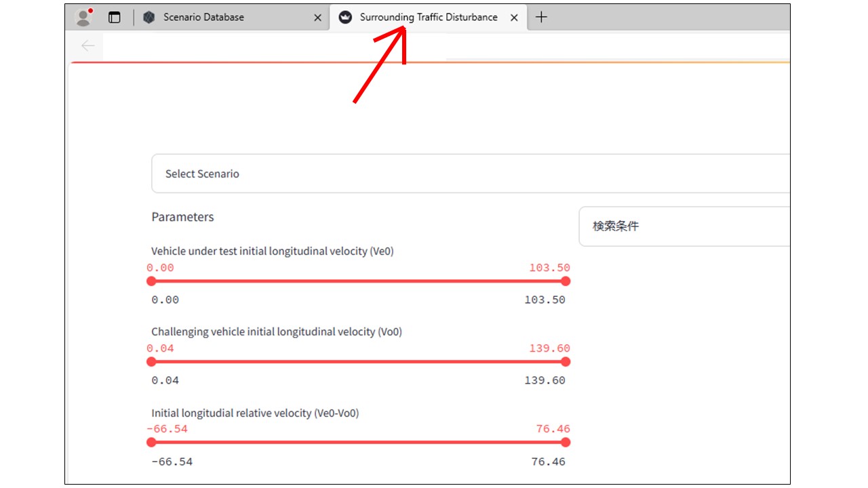Open the browser profile avatar icon

click(x=83, y=18)
